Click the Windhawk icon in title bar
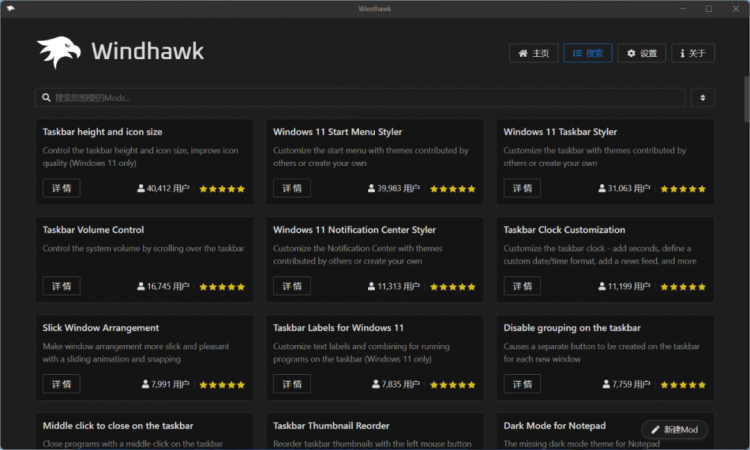Screen dimensions: 750x450 pyautogui.click(x=10, y=9)
